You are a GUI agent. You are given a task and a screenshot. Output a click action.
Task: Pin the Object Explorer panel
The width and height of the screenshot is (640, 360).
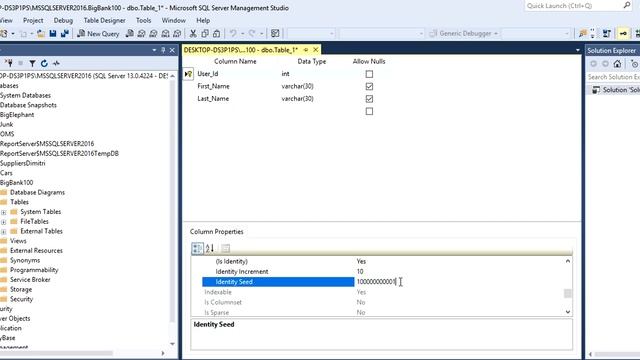click(x=163, y=50)
